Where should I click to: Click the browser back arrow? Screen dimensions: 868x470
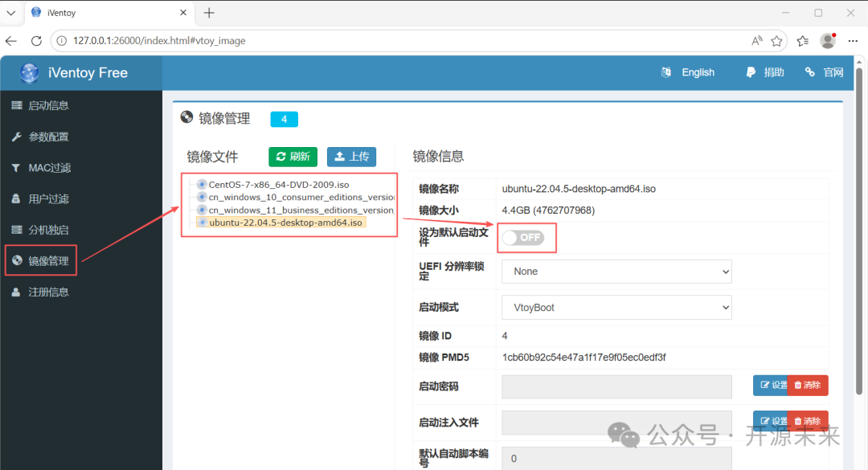(11, 41)
